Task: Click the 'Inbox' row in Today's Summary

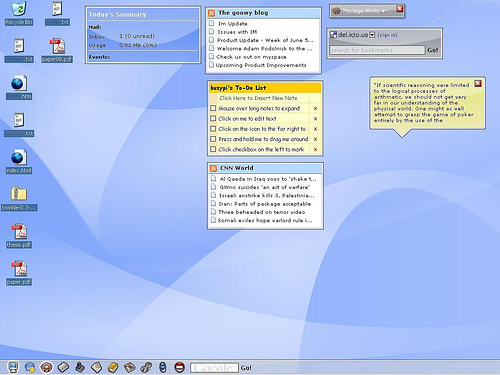Action: click(x=122, y=36)
